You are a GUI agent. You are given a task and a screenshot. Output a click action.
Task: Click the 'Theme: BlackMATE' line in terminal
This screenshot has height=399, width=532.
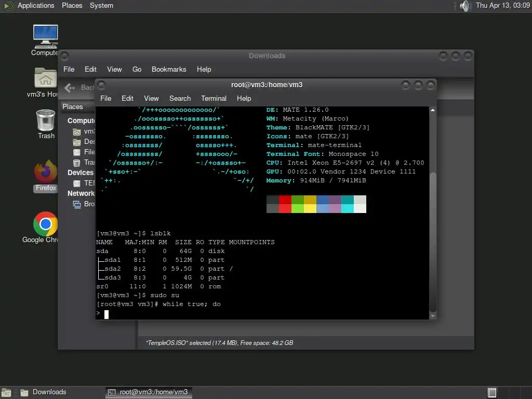[x=318, y=128]
